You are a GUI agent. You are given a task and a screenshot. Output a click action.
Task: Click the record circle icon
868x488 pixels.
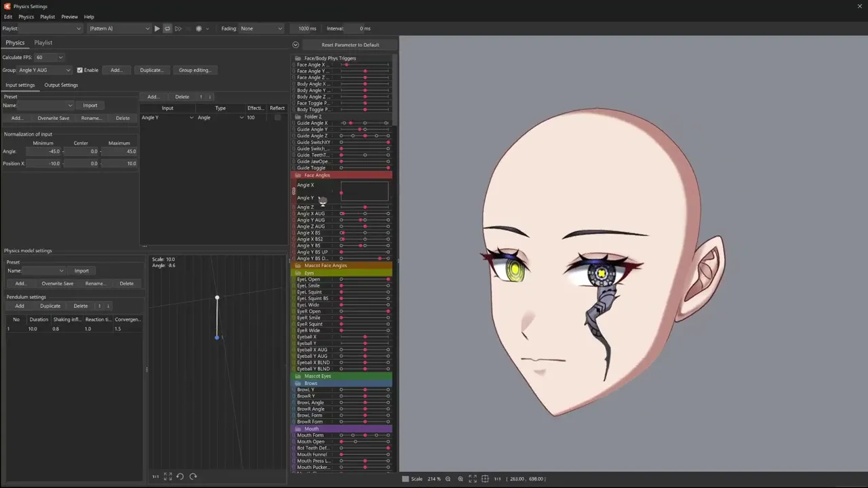pyautogui.click(x=199, y=28)
